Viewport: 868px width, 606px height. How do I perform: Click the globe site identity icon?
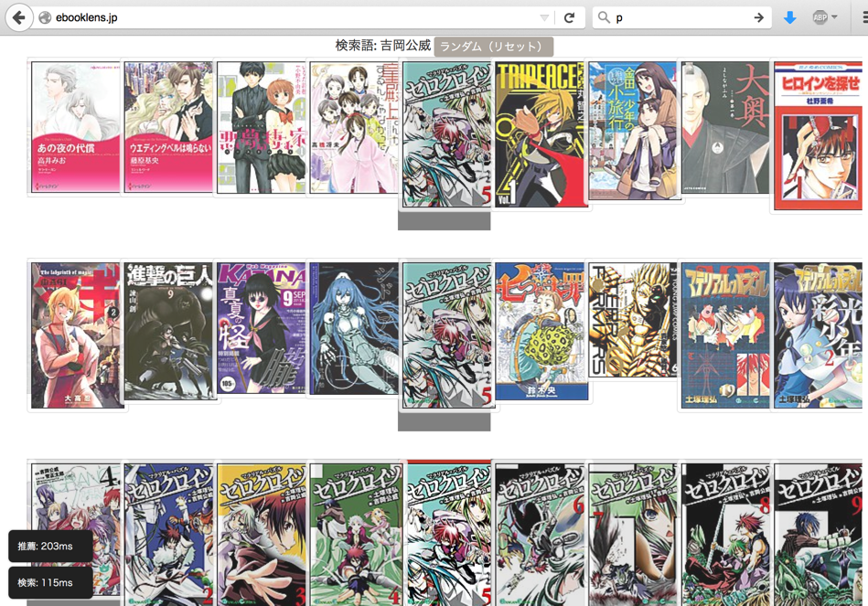tap(45, 17)
